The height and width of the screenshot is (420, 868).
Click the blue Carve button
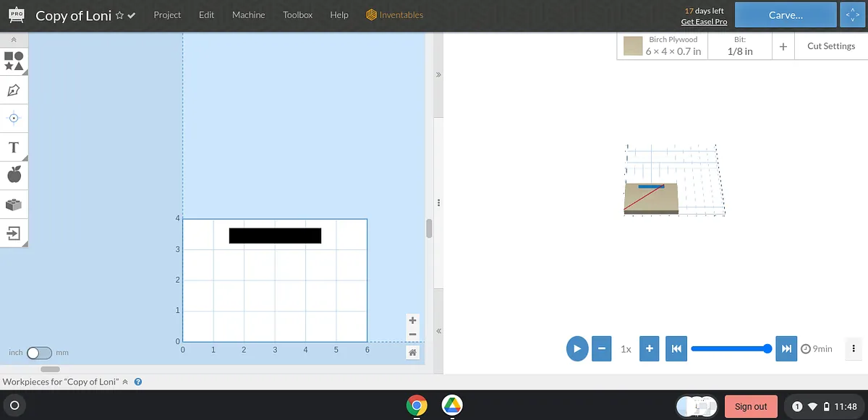785,15
